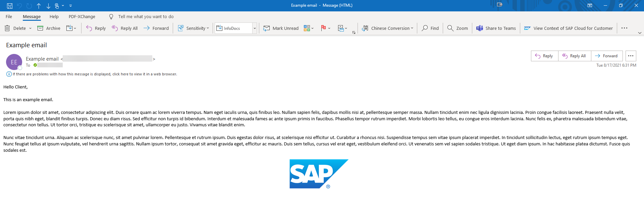Click the received date Tue 8/17/2021 6:31 PM

pyautogui.click(x=616, y=65)
